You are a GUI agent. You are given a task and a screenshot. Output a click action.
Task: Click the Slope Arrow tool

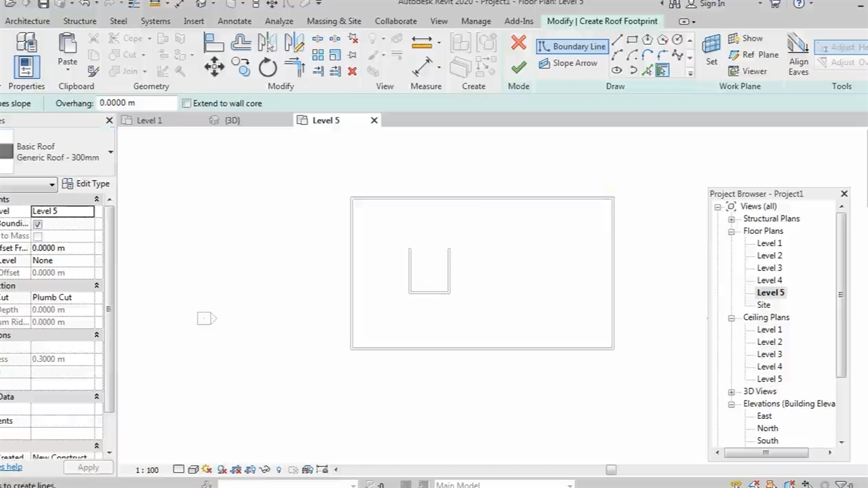[x=568, y=63]
